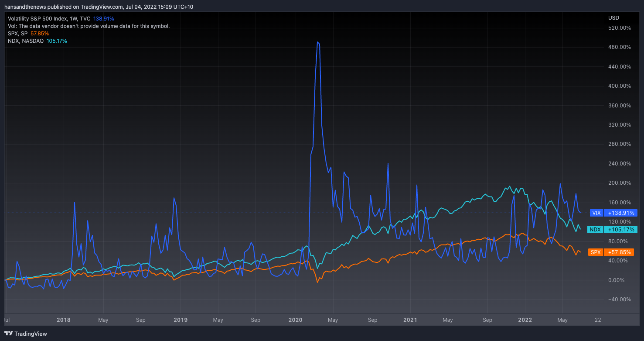Click the +138.91% VIX value label
Screen dimensions: 644x341
[x=620, y=213]
